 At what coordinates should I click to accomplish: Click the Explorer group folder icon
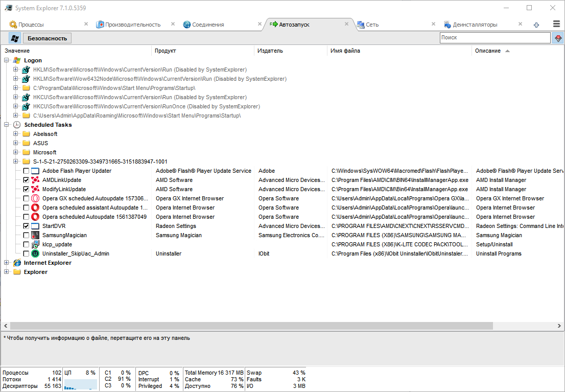click(x=17, y=272)
